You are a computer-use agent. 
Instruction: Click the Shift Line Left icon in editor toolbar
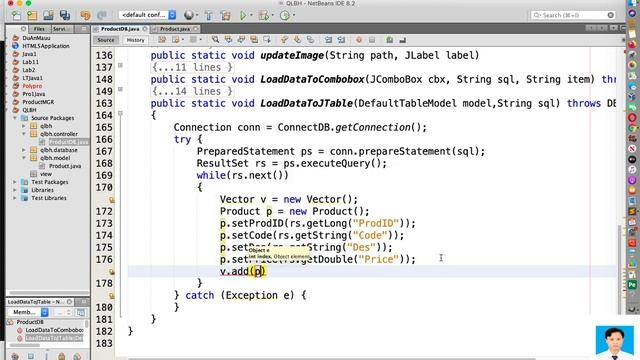coord(328,40)
